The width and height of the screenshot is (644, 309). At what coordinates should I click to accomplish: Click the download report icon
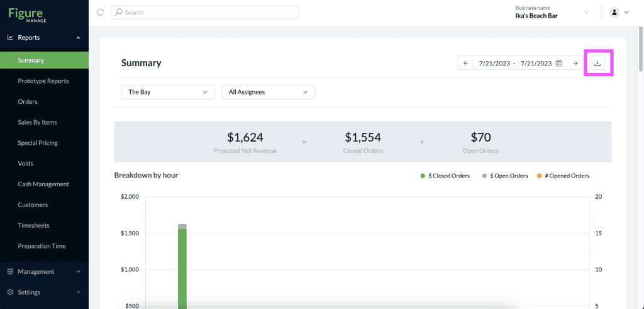coord(597,64)
